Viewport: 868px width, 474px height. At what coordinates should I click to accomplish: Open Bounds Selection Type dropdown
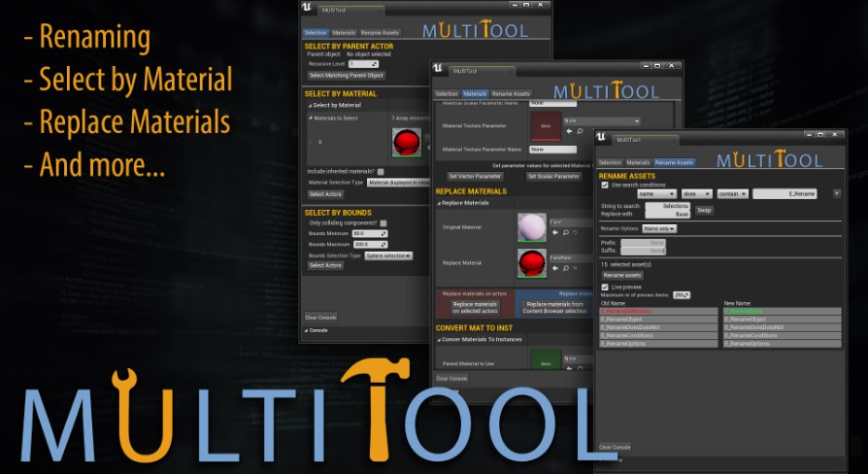coord(388,255)
